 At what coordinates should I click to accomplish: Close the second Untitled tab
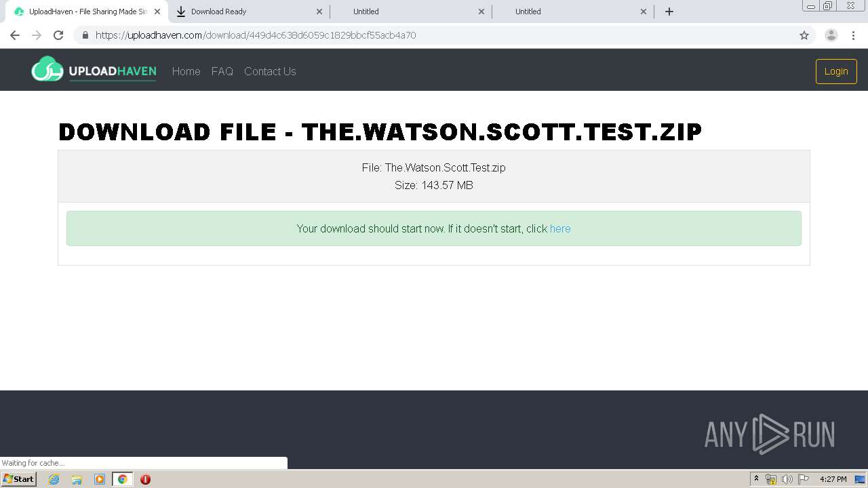[644, 12]
